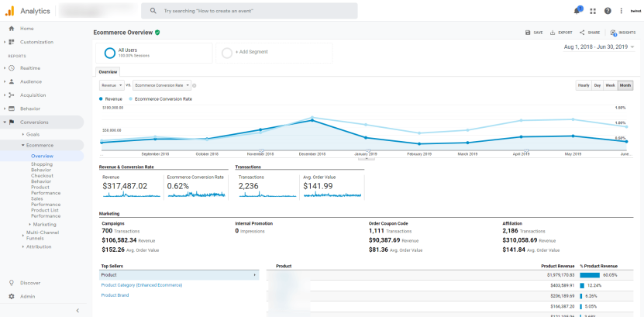644x317 pixels.
Task: Select the Day granularity
Action: point(598,85)
